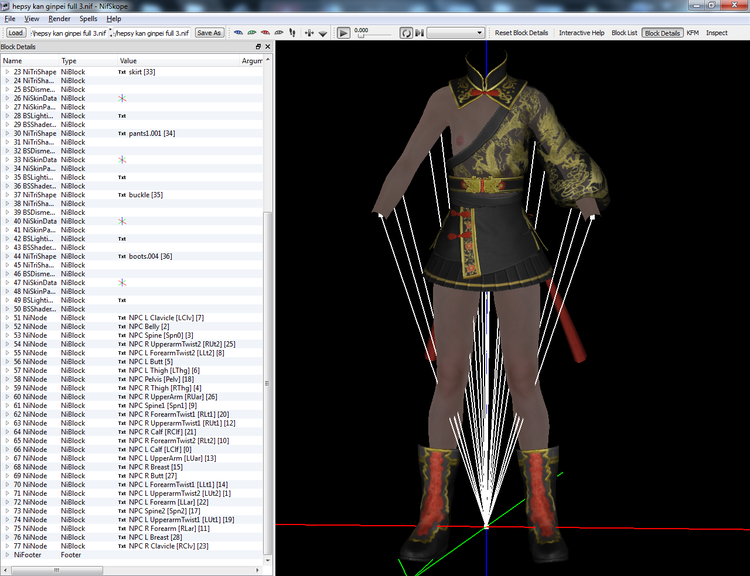750x576 pixels.
Task: Select value NPC R Breast [15]
Action: coord(155,467)
